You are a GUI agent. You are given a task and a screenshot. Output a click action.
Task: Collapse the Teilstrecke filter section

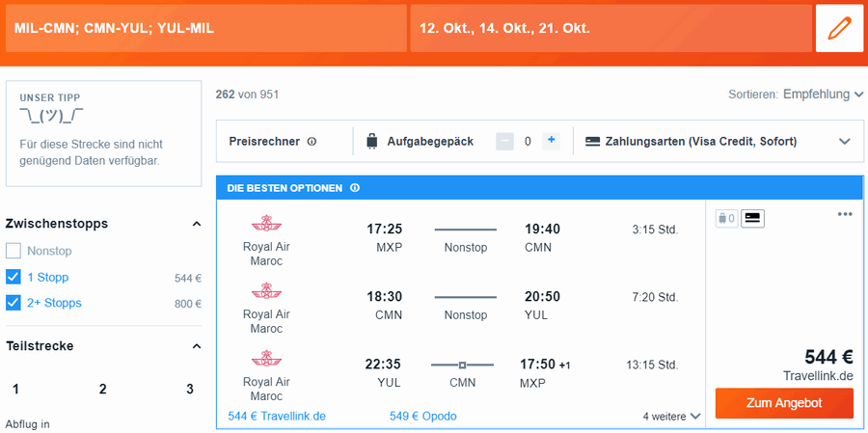(196, 346)
